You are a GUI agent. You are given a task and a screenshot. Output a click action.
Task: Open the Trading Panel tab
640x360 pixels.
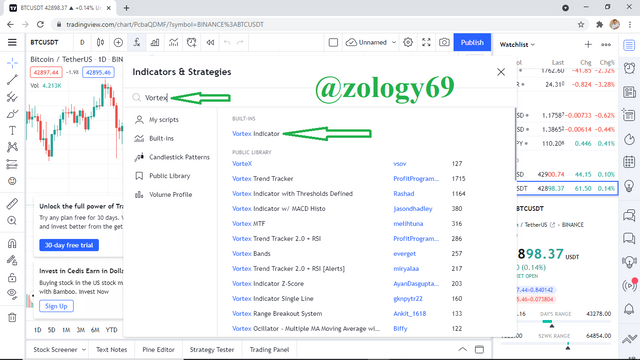[269, 349]
